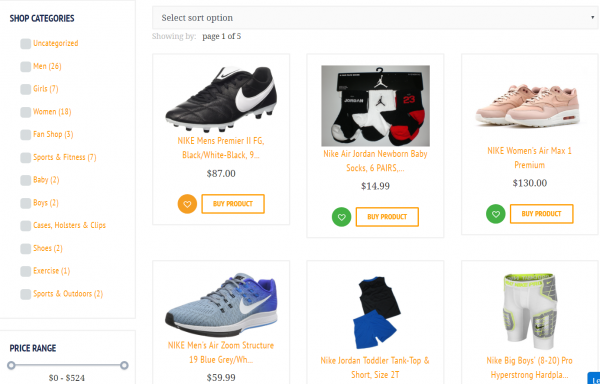Enable the Fan Shop (3) checkbox

[26, 135]
